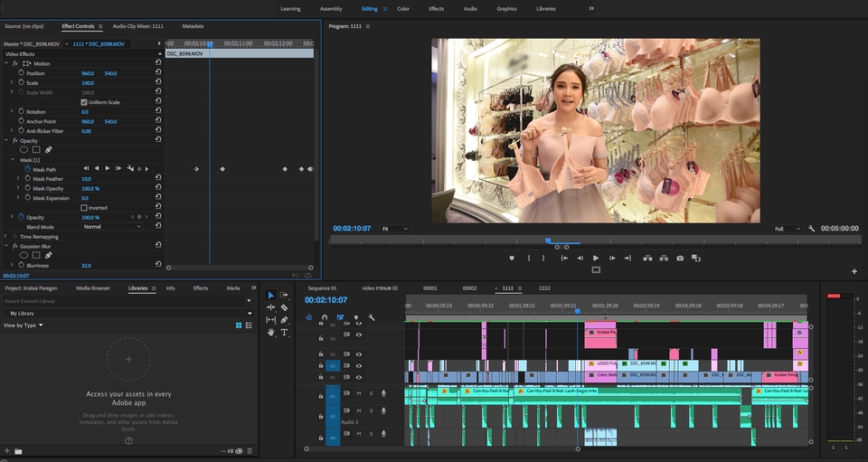
Task: Open the View by Type dropdown
Action: (x=24, y=325)
